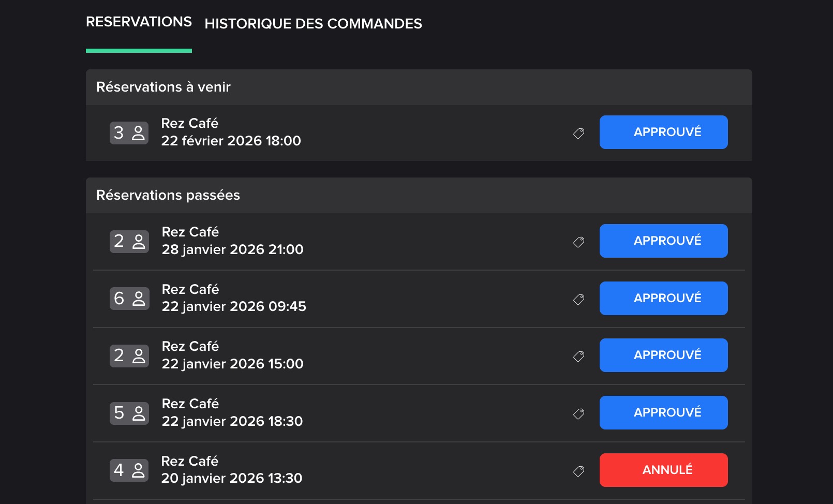Select Approuvé button on 22 janvier 15:00 row
Viewport: 833px width, 504px height.
click(663, 355)
